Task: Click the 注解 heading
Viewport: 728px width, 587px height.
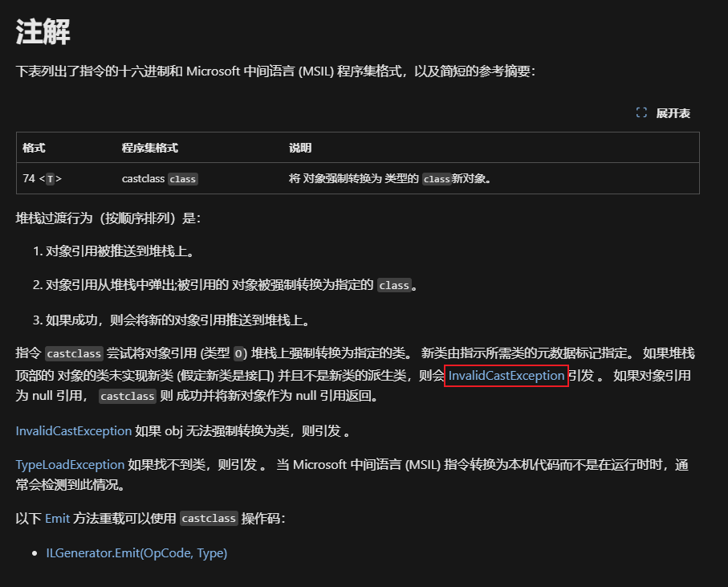Action: pos(43,32)
